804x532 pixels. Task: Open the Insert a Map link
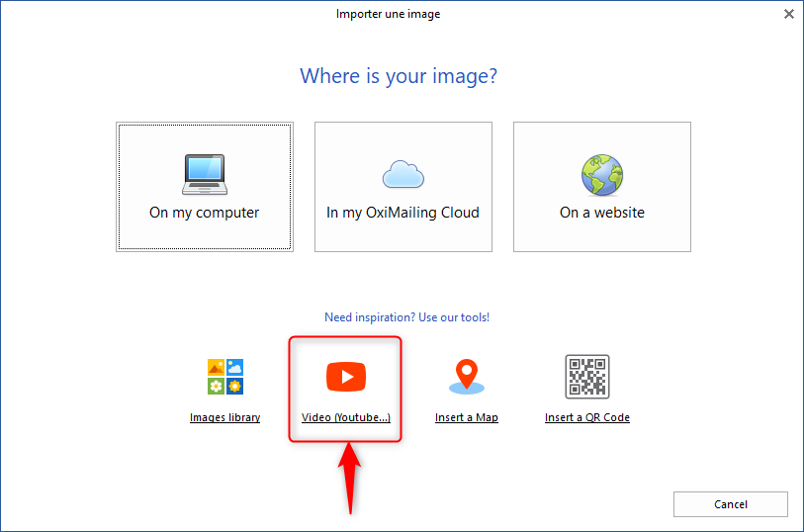467,417
